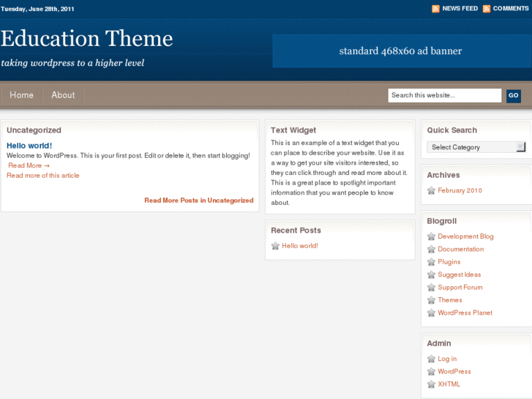Image resolution: width=532 pixels, height=399 pixels.
Task: Open the Home menu item
Action: [22, 95]
